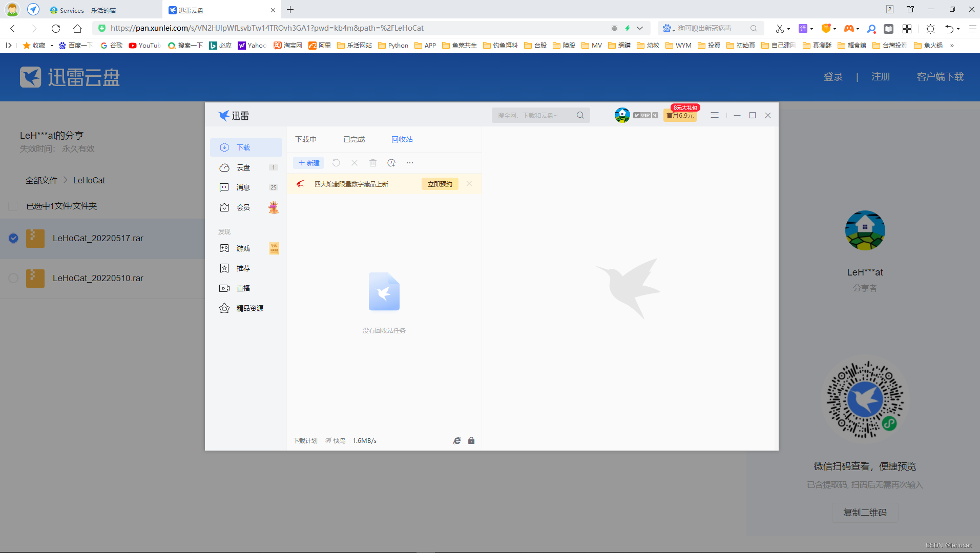
Task: Open 游戏 in the sidebar
Action: coord(246,248)
